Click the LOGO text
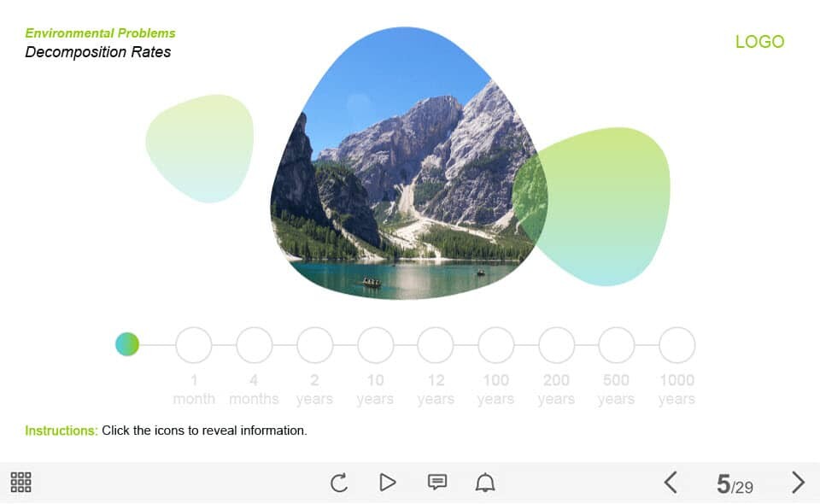 (760, 42)
